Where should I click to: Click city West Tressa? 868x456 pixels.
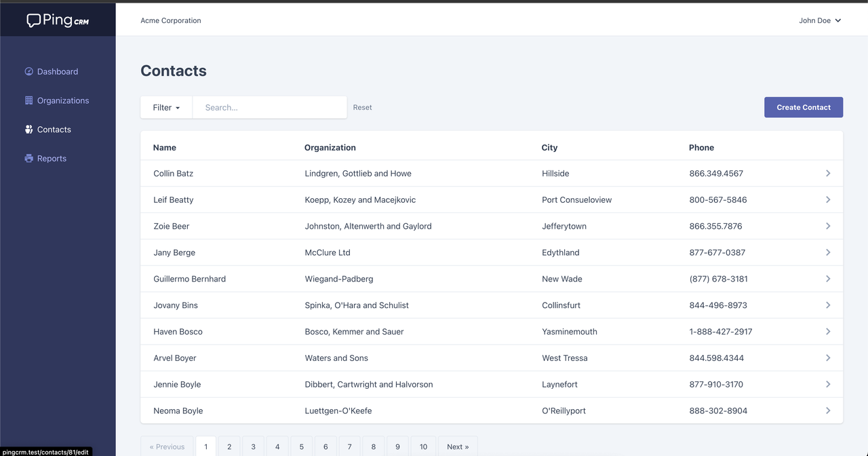(x=565, y=358)
